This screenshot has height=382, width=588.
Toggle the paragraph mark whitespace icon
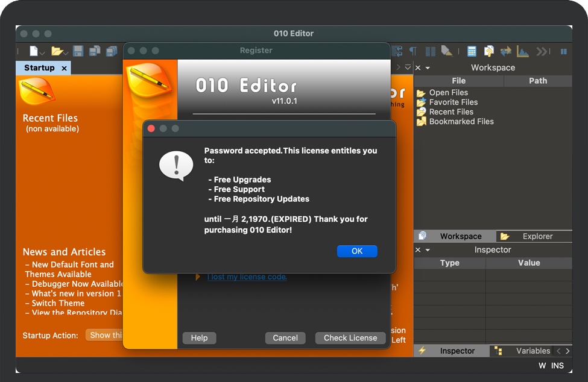(413, 51)
